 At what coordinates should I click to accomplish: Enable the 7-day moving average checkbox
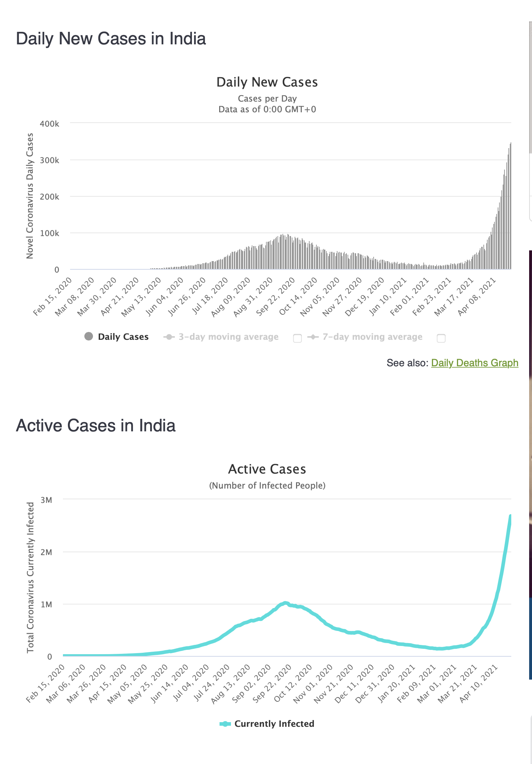coord(441,338)
